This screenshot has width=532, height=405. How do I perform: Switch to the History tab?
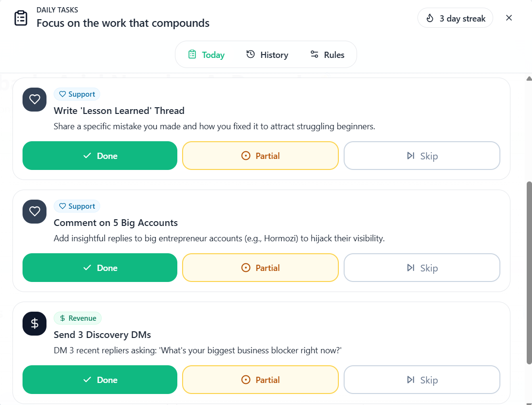[267, 55]
